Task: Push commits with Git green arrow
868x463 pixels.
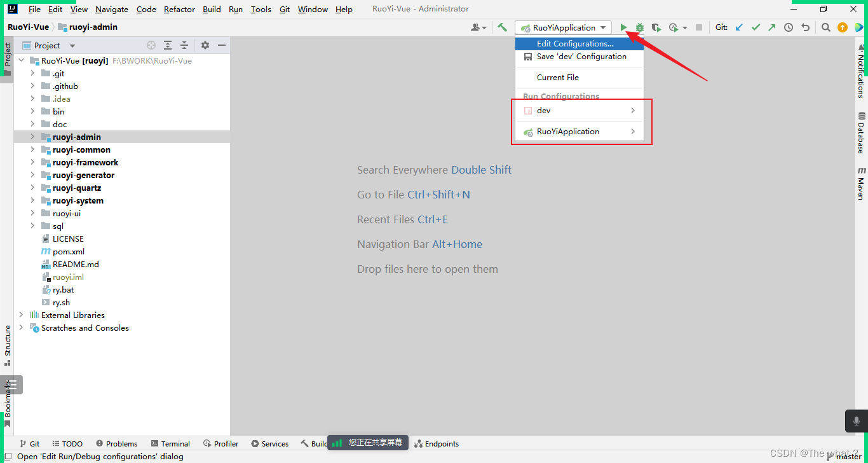Action: (771, 27)
